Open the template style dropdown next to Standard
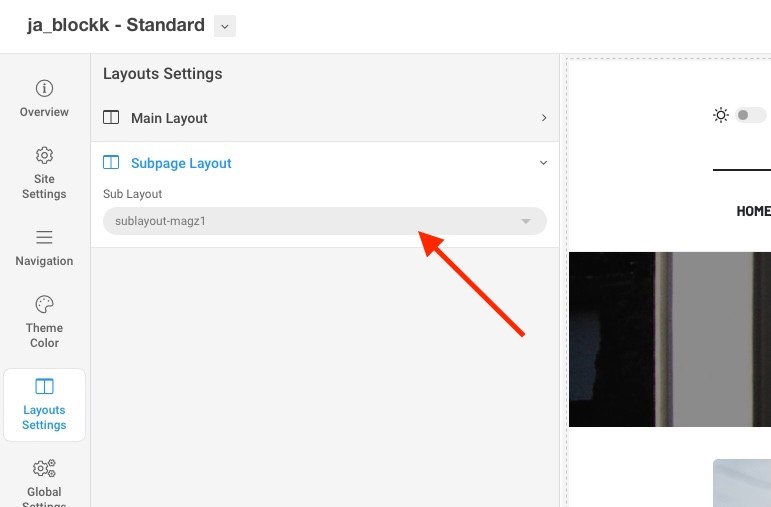This screenshot has height=507, width=771. [x=225, y=26]
